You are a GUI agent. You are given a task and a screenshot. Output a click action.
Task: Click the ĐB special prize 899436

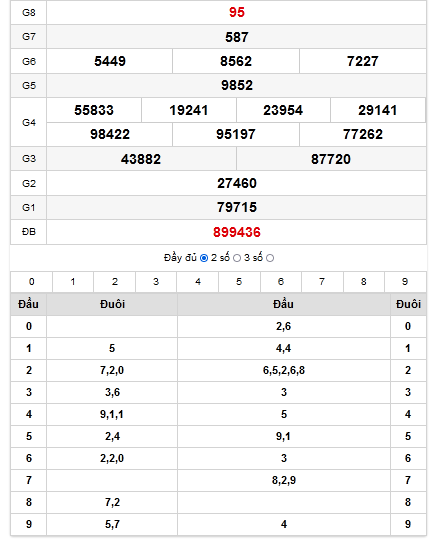click(x=237, y=232)
